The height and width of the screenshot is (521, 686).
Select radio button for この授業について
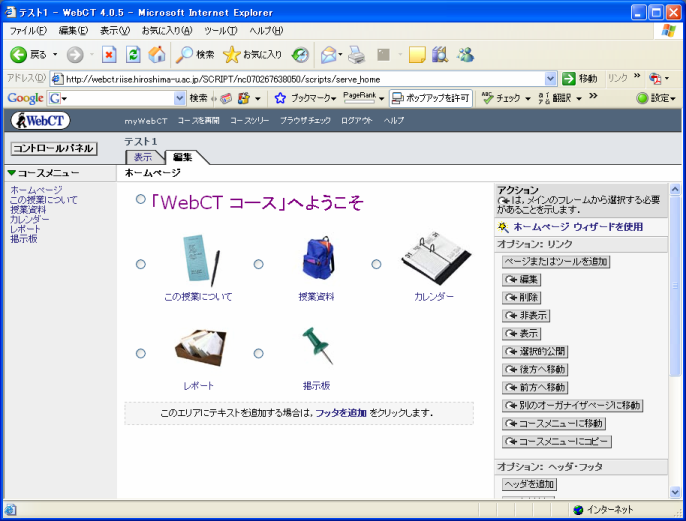tap(140, 264)
